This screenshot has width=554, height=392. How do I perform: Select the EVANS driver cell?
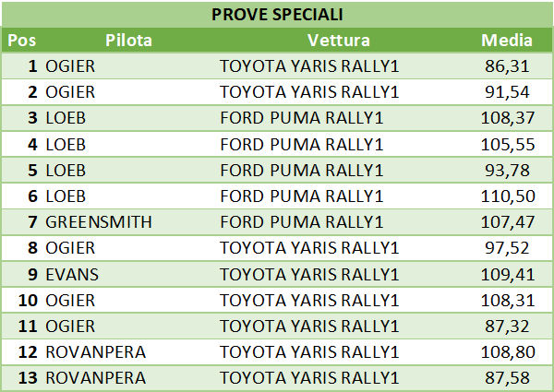pos(72,275)
